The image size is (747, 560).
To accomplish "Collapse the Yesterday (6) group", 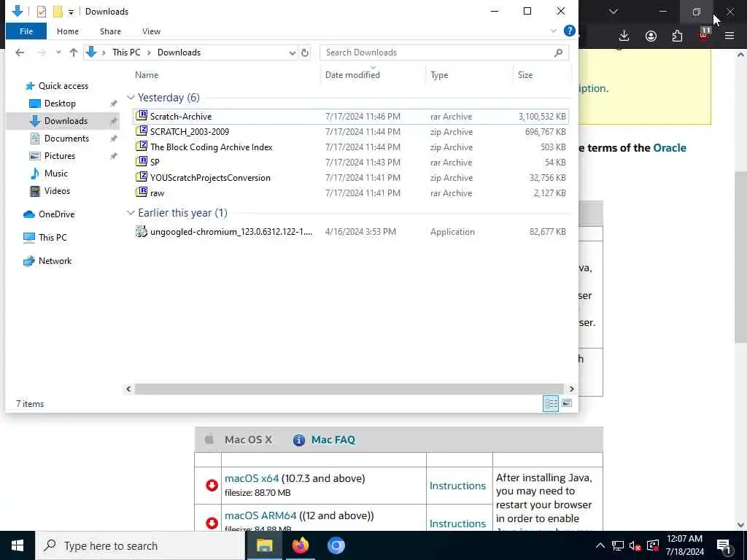I will point(131,98).
